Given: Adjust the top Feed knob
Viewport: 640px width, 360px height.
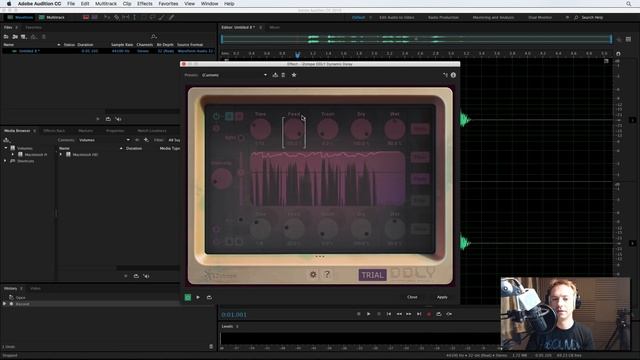Looking at the screenshot, I should point(294,129).
